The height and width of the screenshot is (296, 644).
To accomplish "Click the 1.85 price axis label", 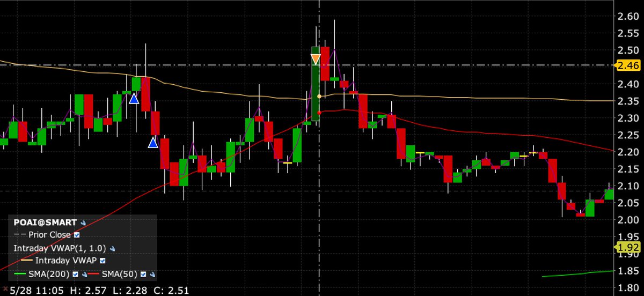I will point(628,271).
